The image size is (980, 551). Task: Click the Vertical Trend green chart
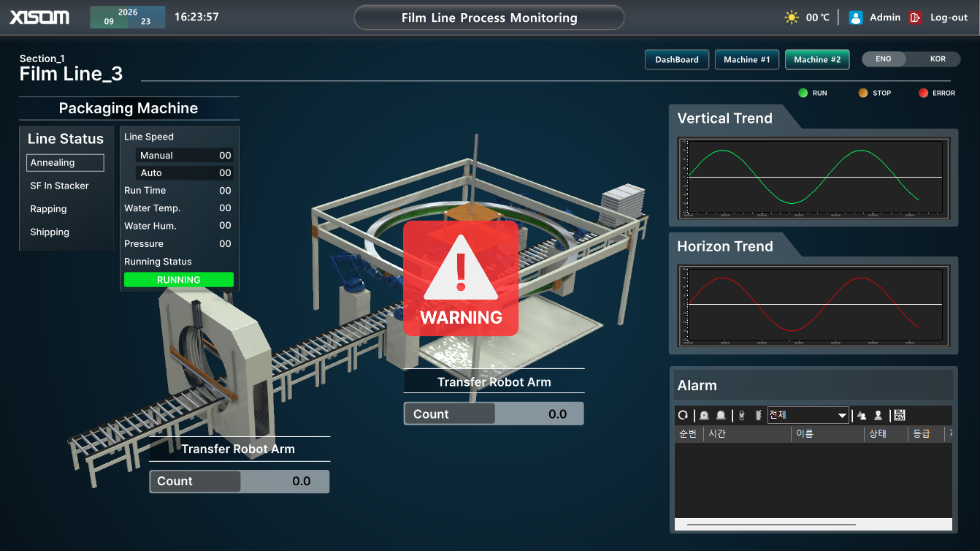pos(815,177)
